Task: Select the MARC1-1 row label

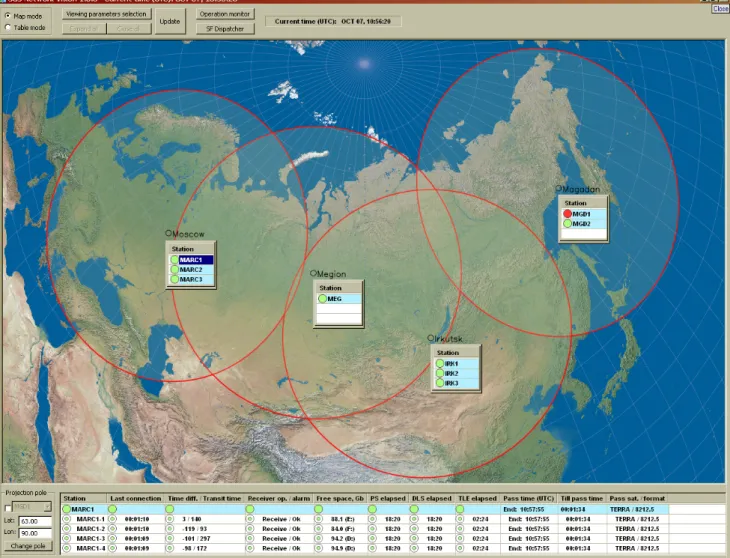Action: (x=90, y=519)
